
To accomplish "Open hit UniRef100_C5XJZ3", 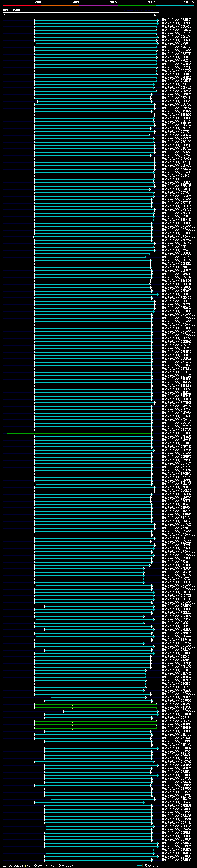I will point(177,33).
